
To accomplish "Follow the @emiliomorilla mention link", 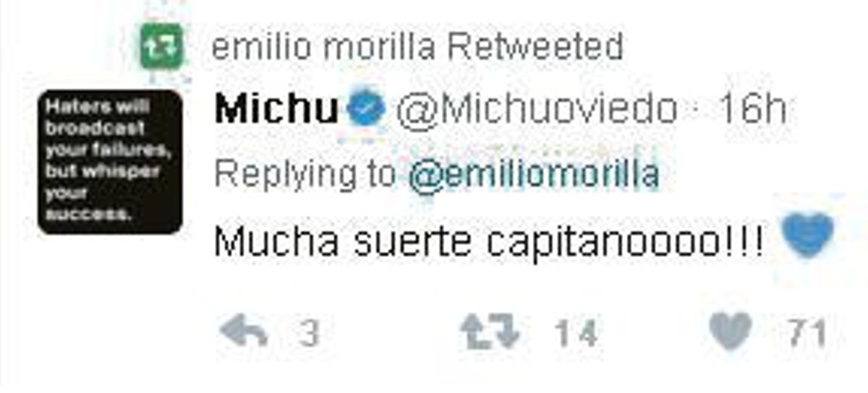I will (533, 176).
